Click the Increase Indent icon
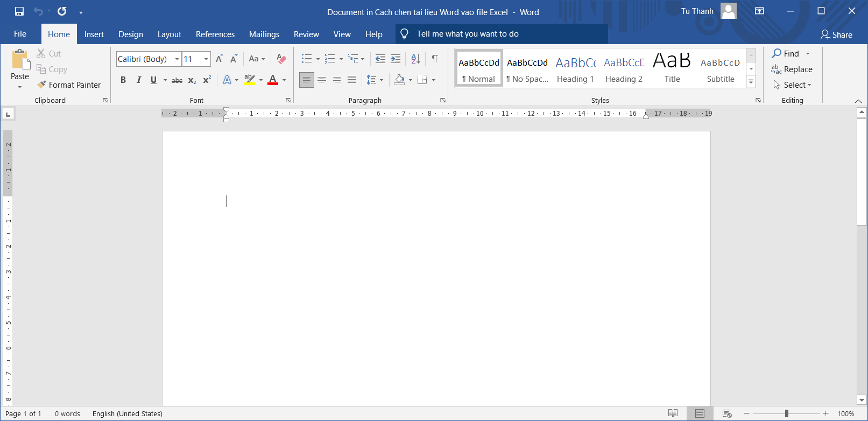Image resolution: width=868 pixels, height=421 pixels. point(396,59)
